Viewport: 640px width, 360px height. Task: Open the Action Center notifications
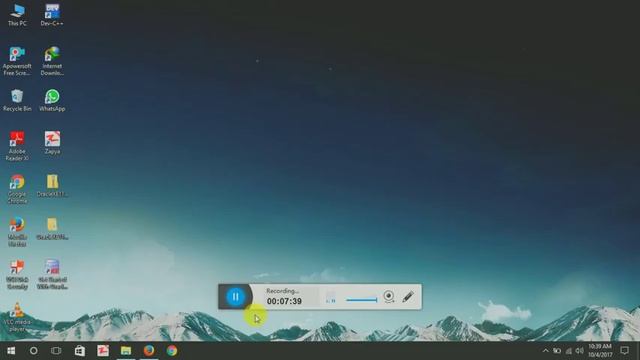click(624, 351)
